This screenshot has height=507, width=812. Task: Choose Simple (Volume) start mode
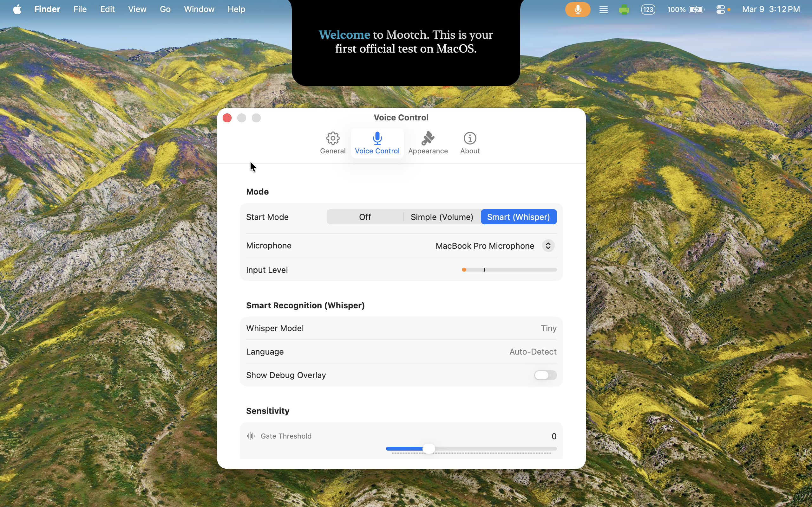(x=442, y=217)
